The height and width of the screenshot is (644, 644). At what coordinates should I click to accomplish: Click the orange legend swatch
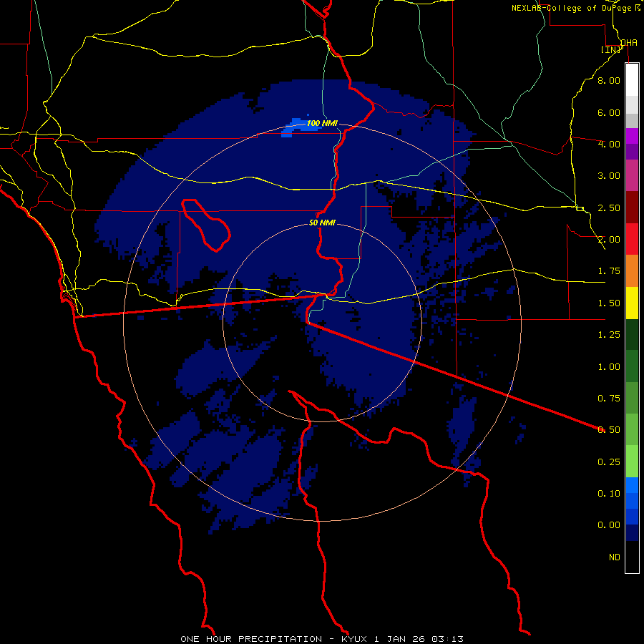tap(632, 271)
